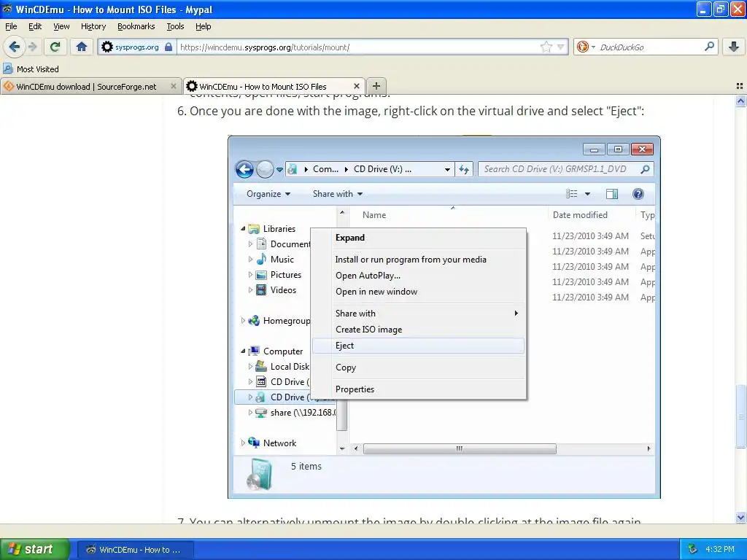The height and width of the screenshot is (560, 747).
Task: Click Properties in the pictured context menu
Action: click(355, 389)
